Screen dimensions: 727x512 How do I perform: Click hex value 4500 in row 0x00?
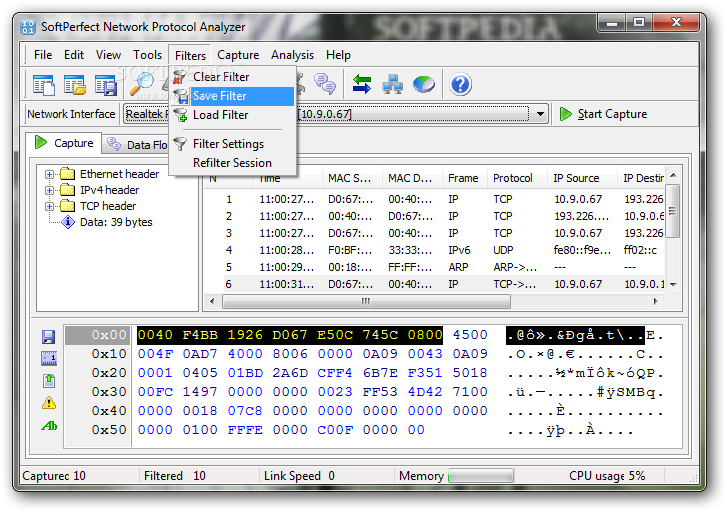tap(470, 335)
